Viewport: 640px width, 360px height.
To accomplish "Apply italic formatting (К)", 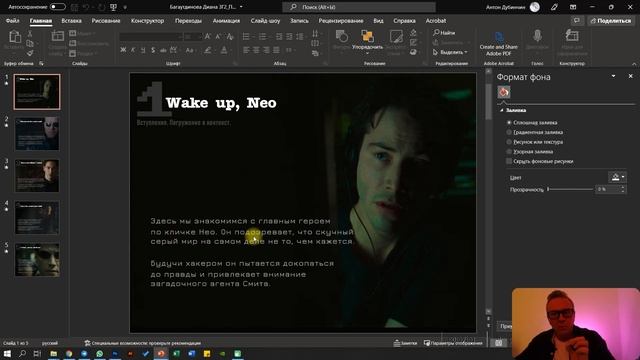I will click(133, 50).
